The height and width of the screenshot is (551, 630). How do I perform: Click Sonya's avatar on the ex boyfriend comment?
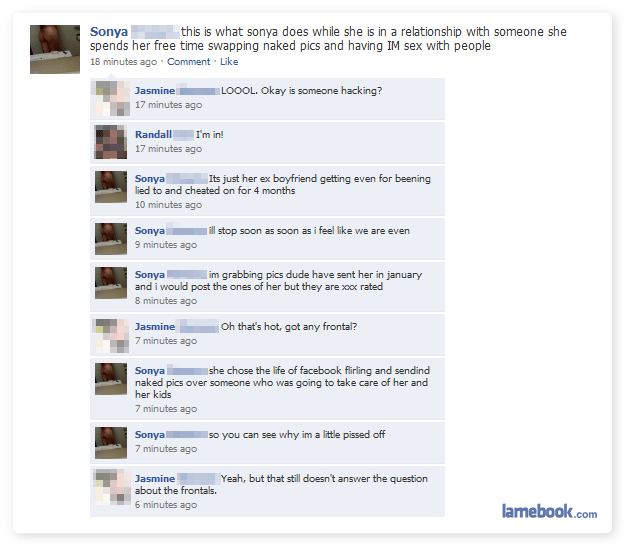pos(110,187)
